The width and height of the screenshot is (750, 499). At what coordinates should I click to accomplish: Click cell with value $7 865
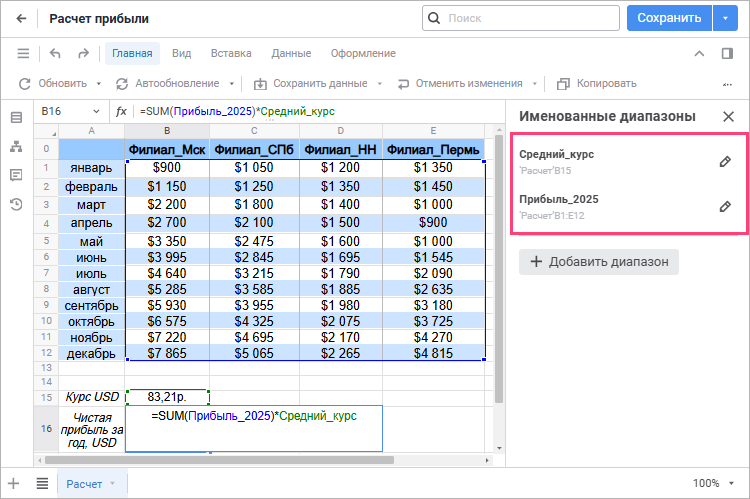pyautogui.click(x=167, y=353)
